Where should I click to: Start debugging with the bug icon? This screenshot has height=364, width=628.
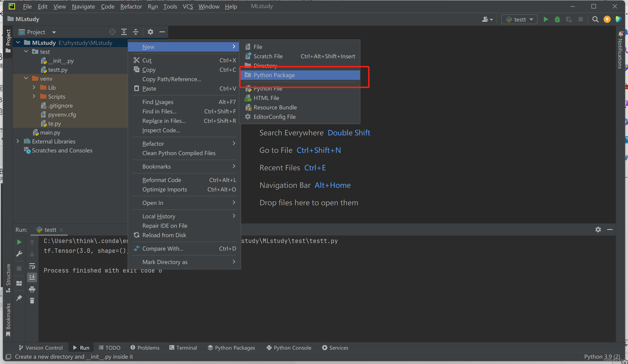[558, 19]
